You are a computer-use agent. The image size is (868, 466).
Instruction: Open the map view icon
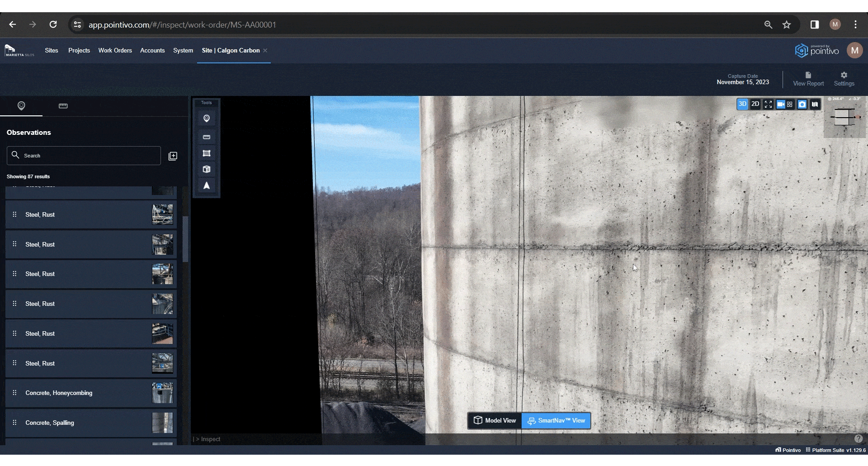pyautogui.click(x=815, y=105)
